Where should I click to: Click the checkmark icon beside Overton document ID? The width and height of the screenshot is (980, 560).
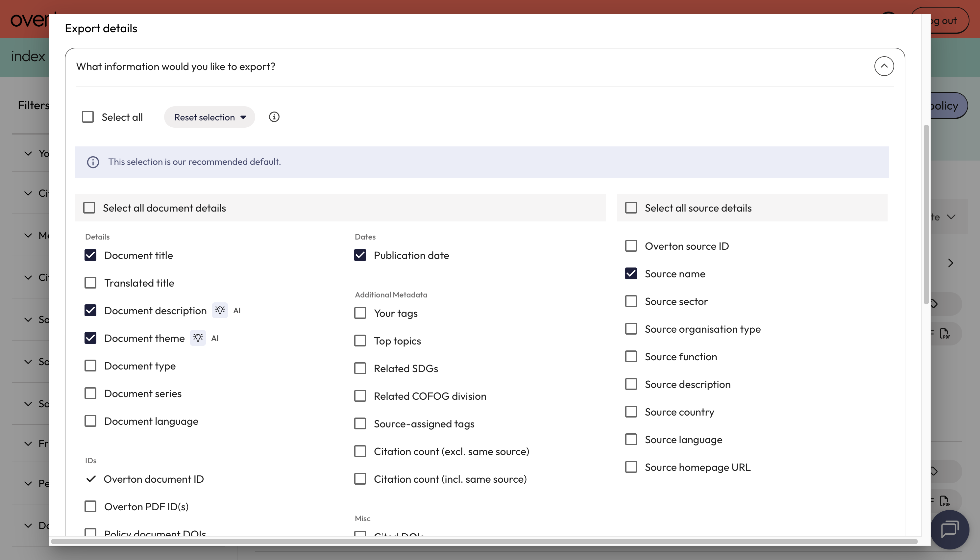(91, 479)
